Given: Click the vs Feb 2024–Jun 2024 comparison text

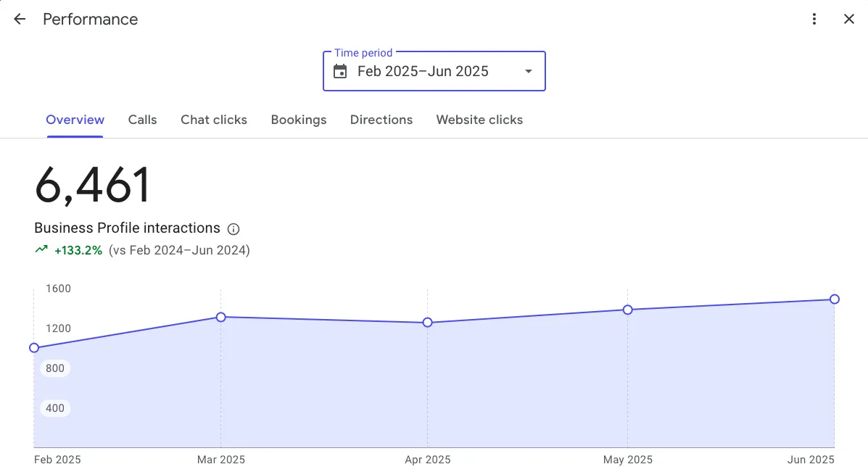Looking at the screenshot, I should [x=179, y=251].
